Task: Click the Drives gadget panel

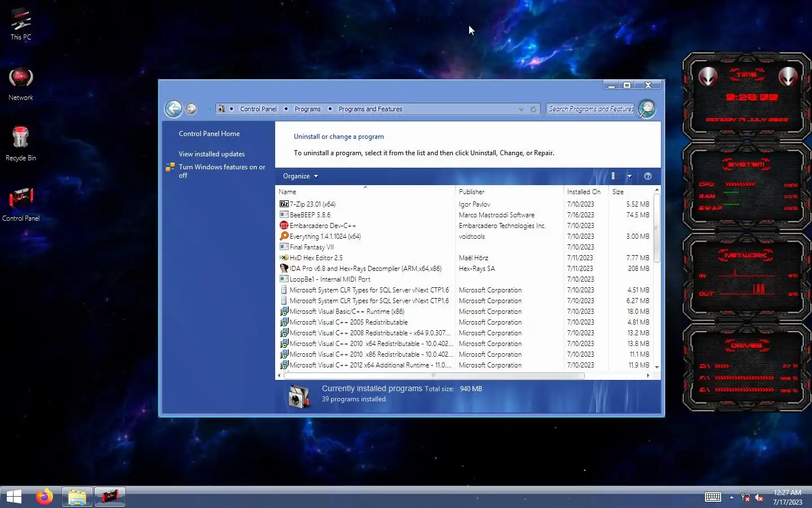Action: click(x=747, y=368)
